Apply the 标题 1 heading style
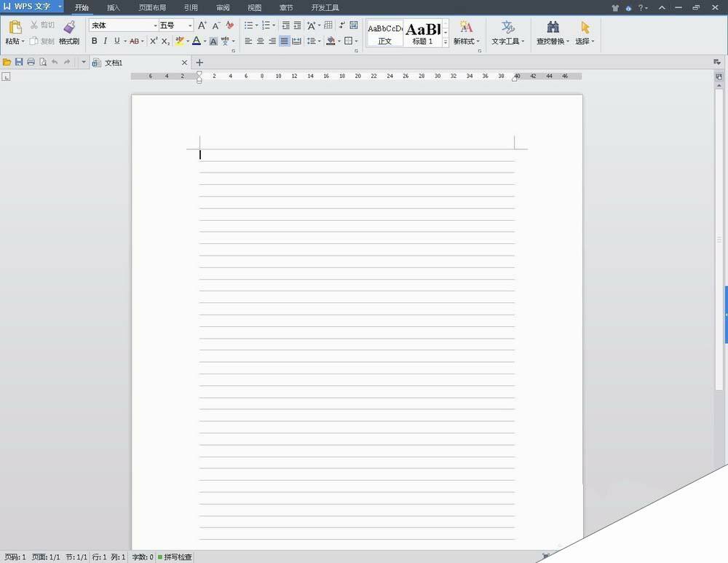This screenshot has width=728, height=563. pos(422,33)
